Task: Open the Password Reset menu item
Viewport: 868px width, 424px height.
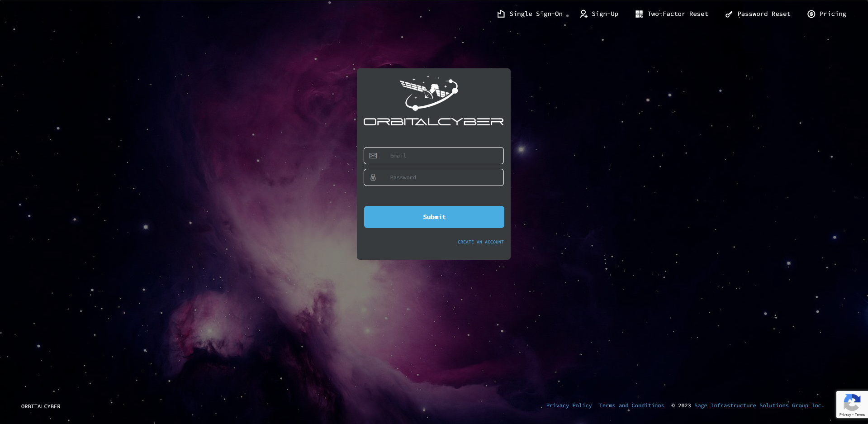Action: (758, 14)
